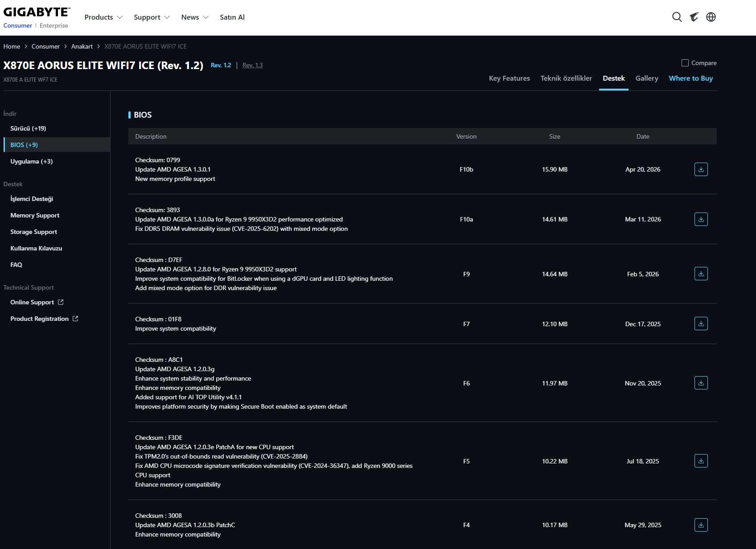
Task: Go to Anakart breadcrumb
Action: tap(82, 46)
